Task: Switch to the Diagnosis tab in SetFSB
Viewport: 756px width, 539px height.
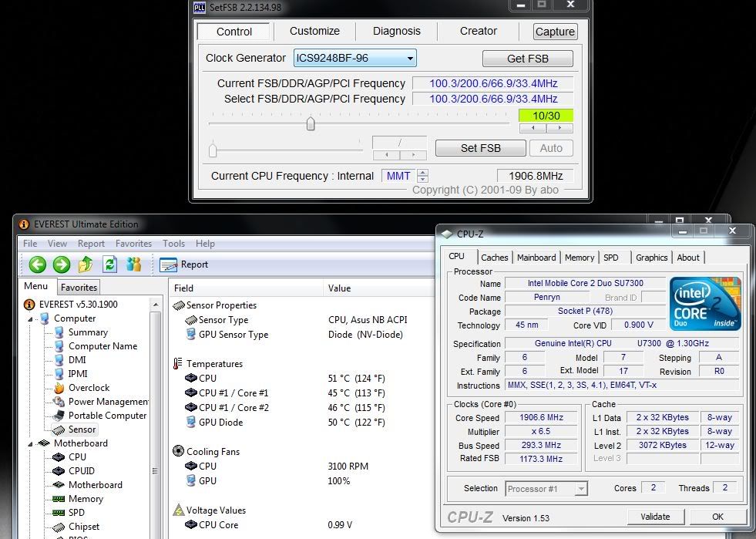Action: click(396, 32)
